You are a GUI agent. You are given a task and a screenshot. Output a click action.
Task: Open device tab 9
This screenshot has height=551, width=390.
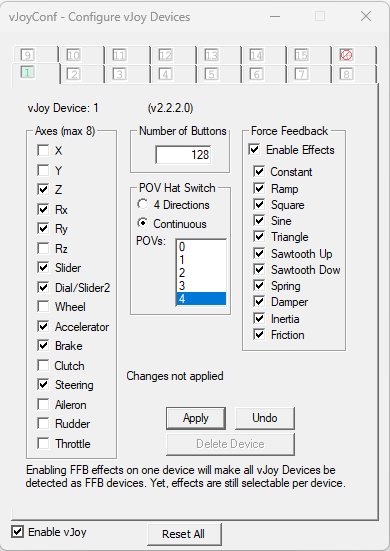coord(36,55)
